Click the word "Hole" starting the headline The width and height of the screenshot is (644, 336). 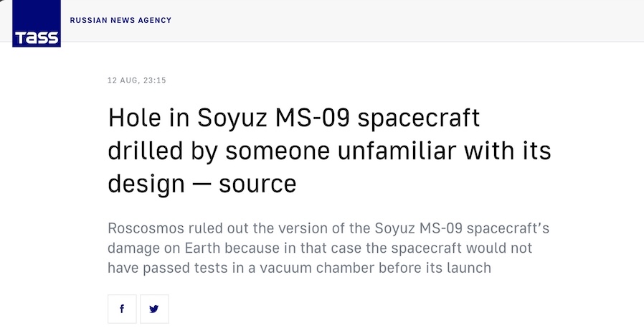pyautogui.click(x=134, y=118)
